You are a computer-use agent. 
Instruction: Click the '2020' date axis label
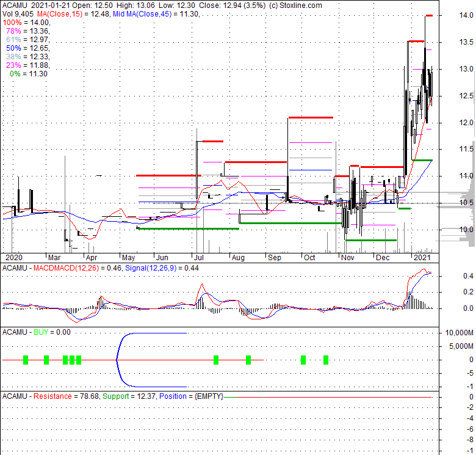pos(14,258)
